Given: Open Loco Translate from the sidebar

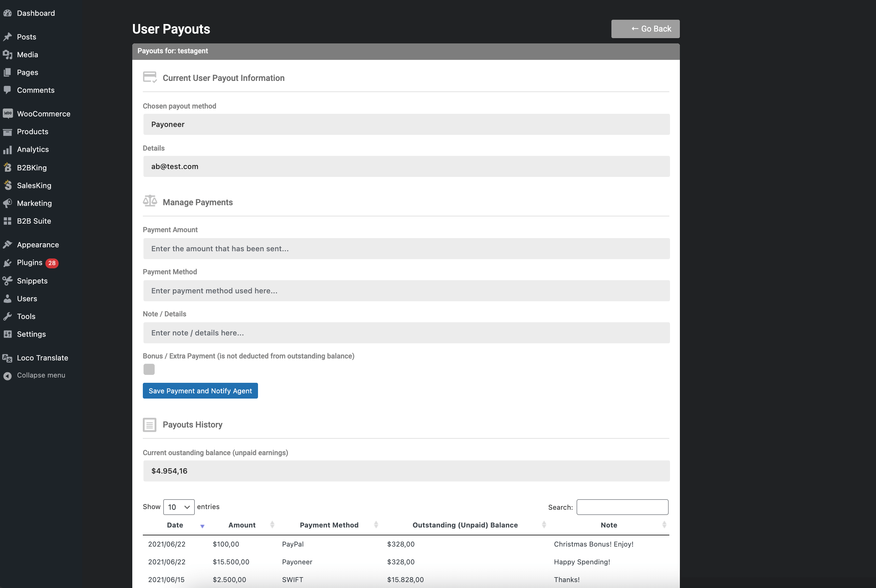Looking at the screenshot, I should (42, 358).
